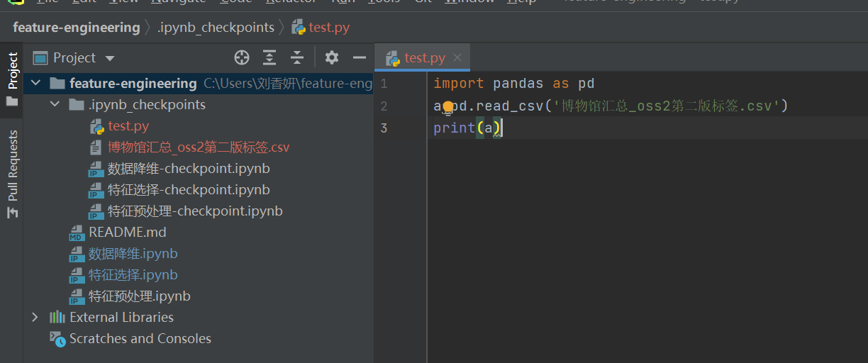Click the yellow intention light bulb
This screenshot has width=868, height=363.
447,106
